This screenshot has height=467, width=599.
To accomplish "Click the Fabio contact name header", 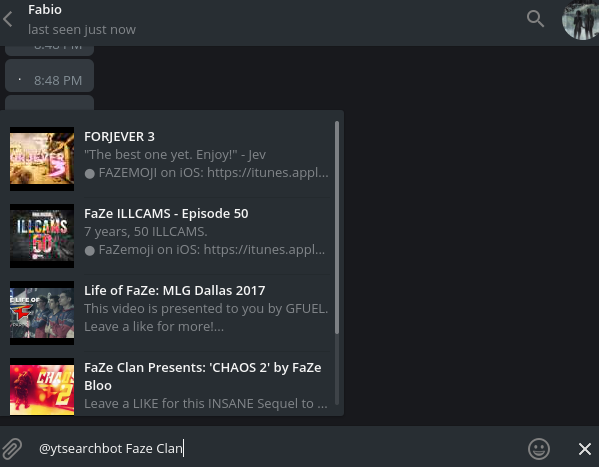I will pos(45,10).
